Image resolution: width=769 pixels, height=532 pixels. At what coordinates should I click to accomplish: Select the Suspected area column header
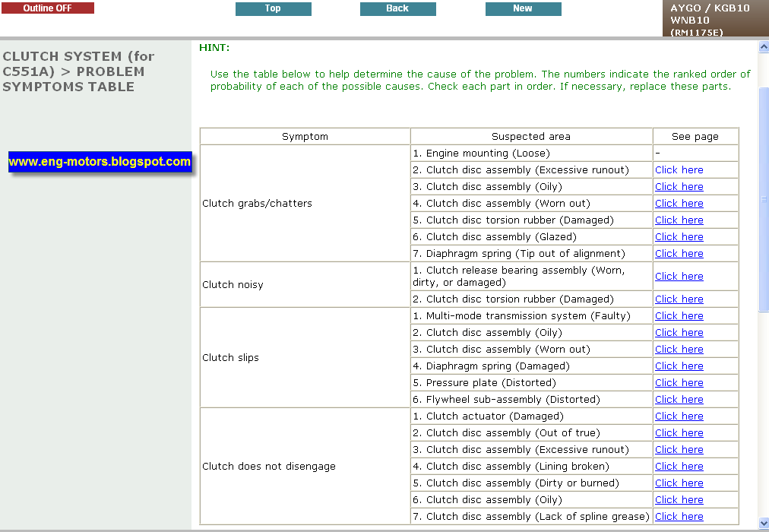coord(531,136)
